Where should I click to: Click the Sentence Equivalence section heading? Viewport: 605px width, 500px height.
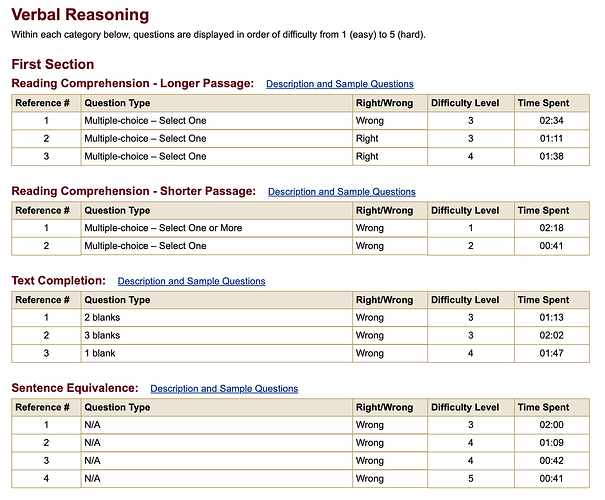point(74,387)
